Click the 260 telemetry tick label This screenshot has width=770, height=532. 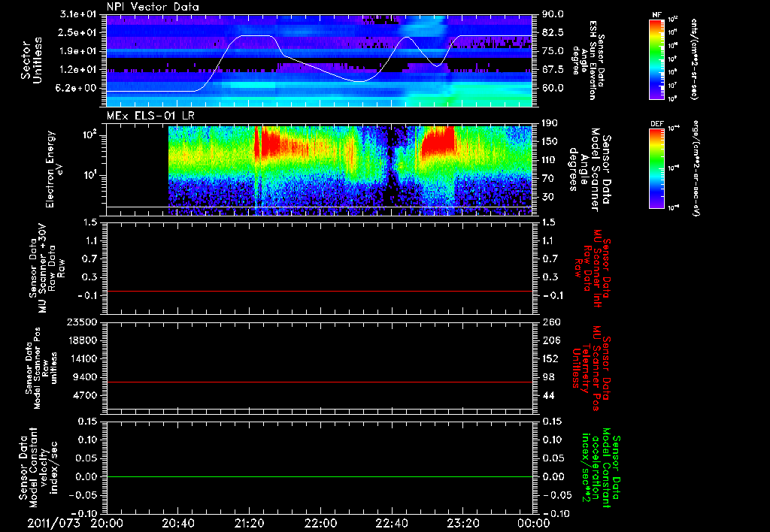pyautogui.click(x=550, y=322)
